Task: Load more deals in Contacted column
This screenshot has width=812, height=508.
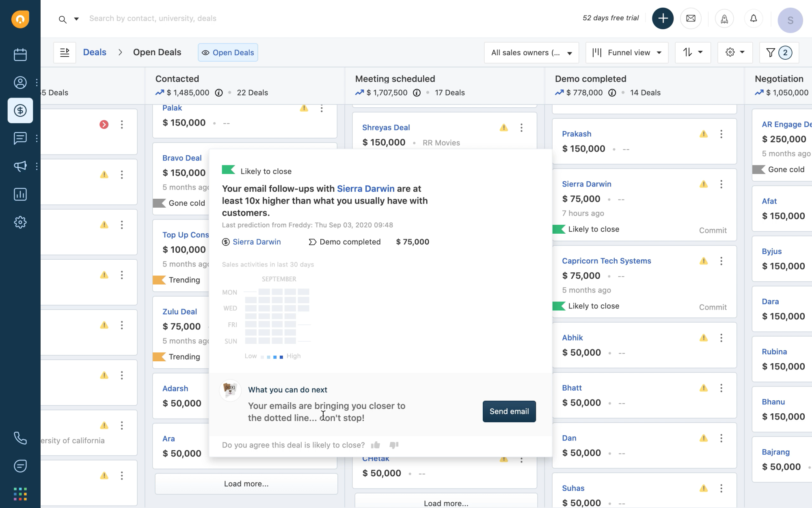Action: [246, 484]
